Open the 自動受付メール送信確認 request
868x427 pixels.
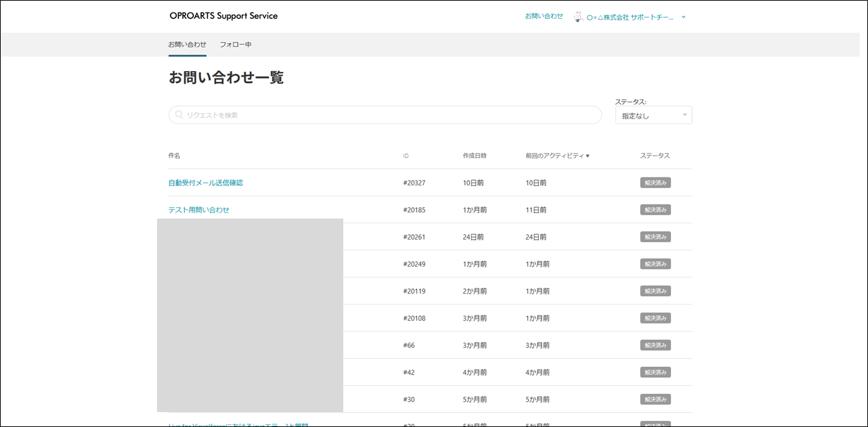(205, 183)
